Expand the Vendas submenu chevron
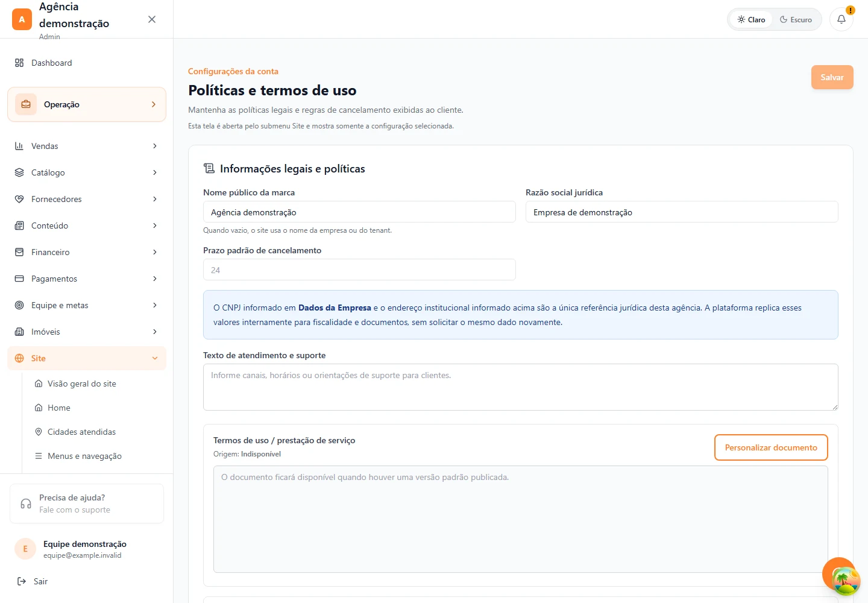The height and width of the screenshot is (603, 868). (x=155, y=146)
